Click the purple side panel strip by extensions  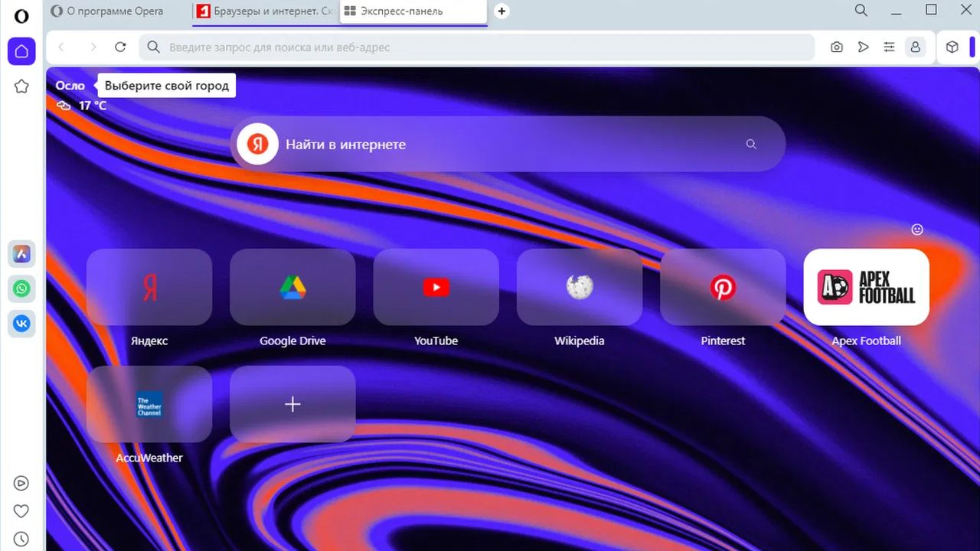[x=972, y=47]
